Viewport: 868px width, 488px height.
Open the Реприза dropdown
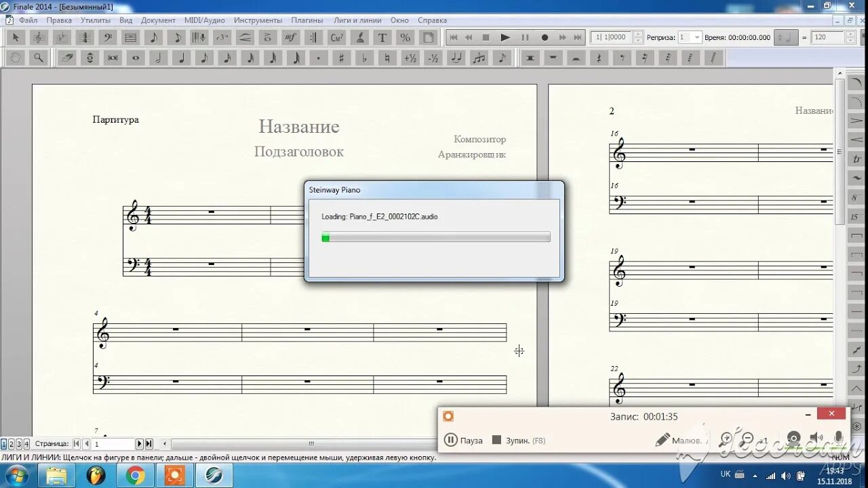pos(690,37)
